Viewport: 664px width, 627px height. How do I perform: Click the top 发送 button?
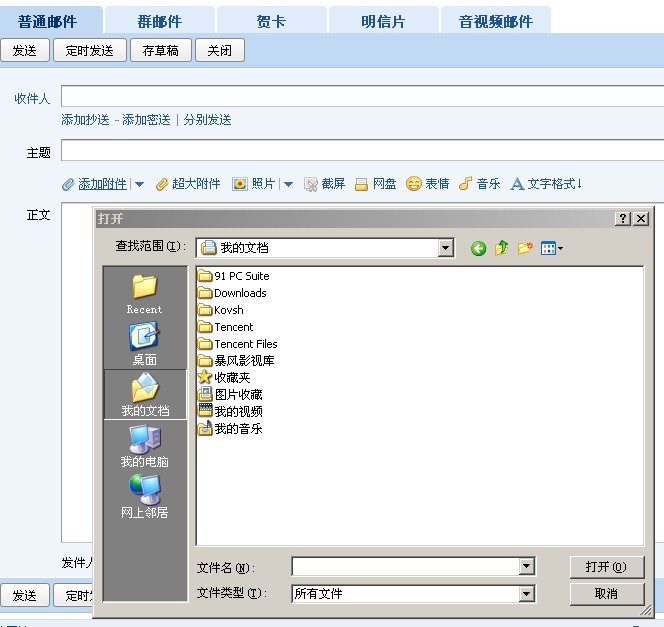coord(25,50)
